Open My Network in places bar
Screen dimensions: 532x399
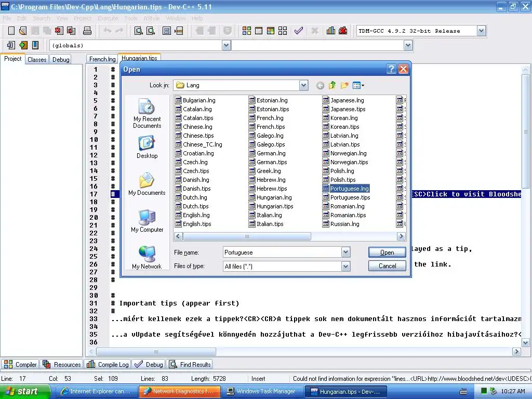(147, 258)
